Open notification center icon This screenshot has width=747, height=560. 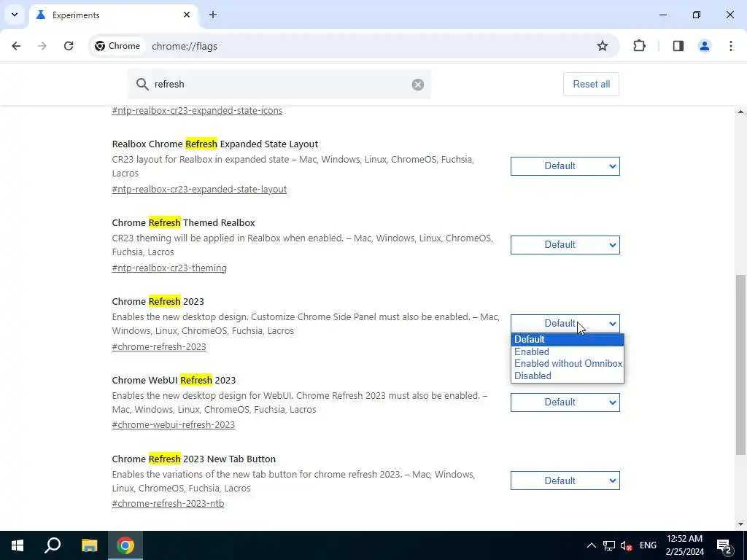click(x=724, y=545)
